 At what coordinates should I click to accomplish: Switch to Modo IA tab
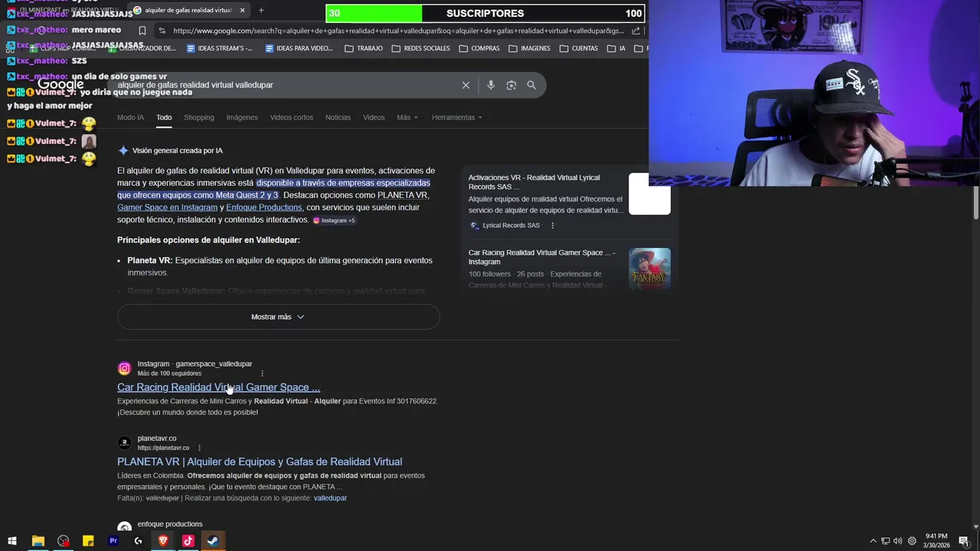pos(130,117)
